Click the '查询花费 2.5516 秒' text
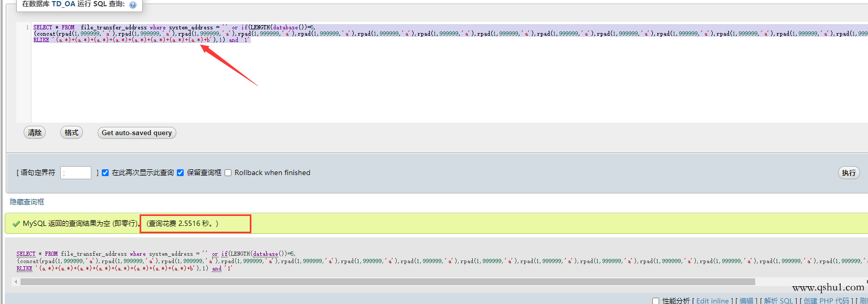Image resolution: width=868 pixels, height=304 pixels. [x=182, y=223]
